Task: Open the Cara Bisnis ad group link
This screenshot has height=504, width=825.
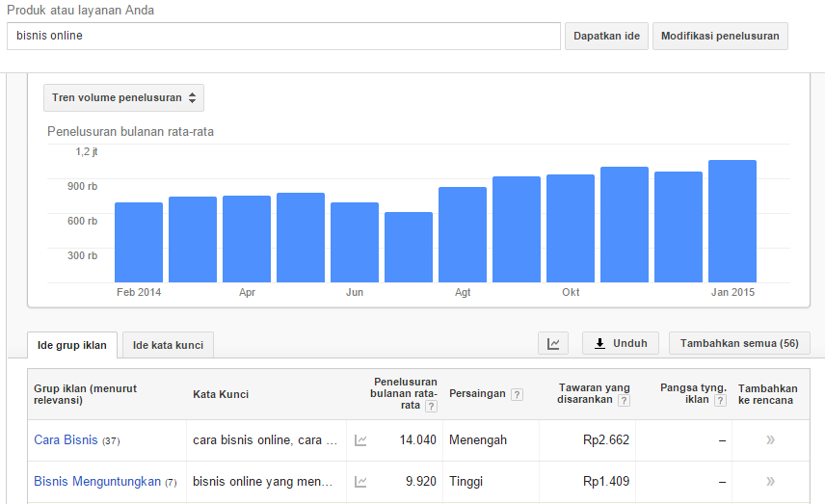Action: pyautogui.click(x=66, y=439)
